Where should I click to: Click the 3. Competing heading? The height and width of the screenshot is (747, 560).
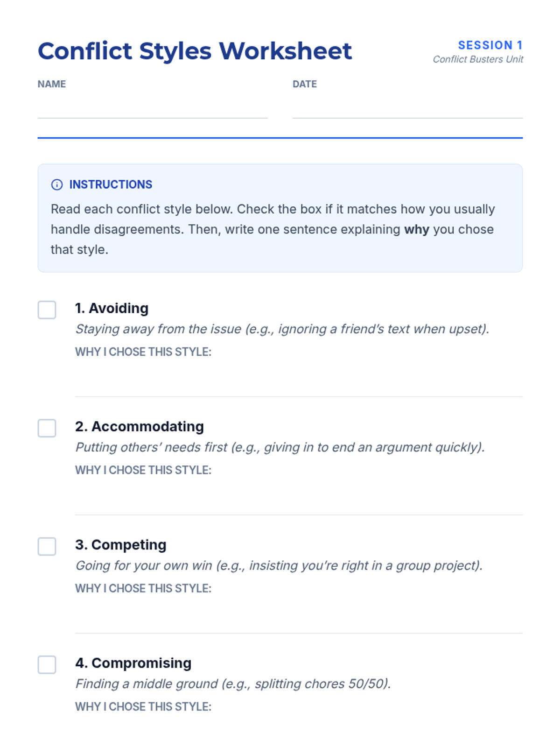tap(120, 544)
